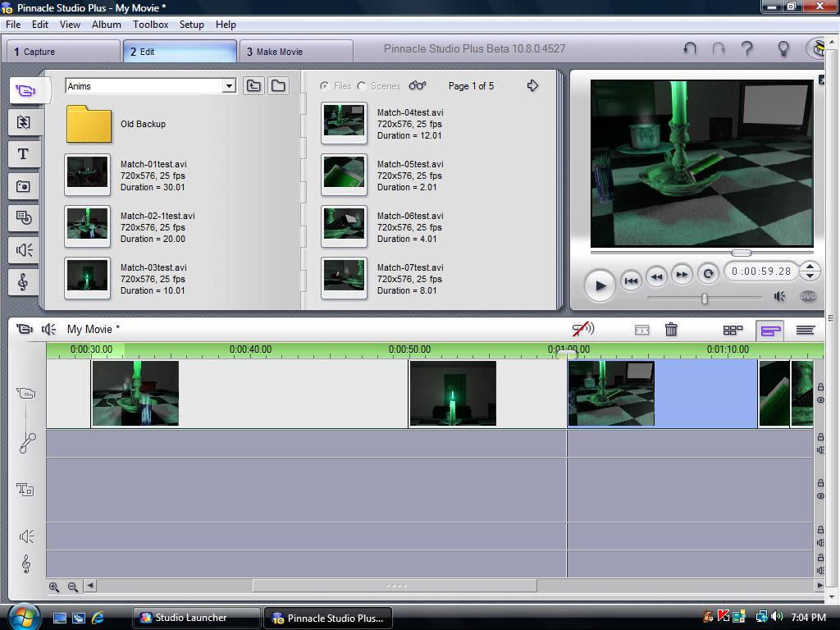Click the preview scrubber handle
The image size is (840, 630).
pos(742,253)
